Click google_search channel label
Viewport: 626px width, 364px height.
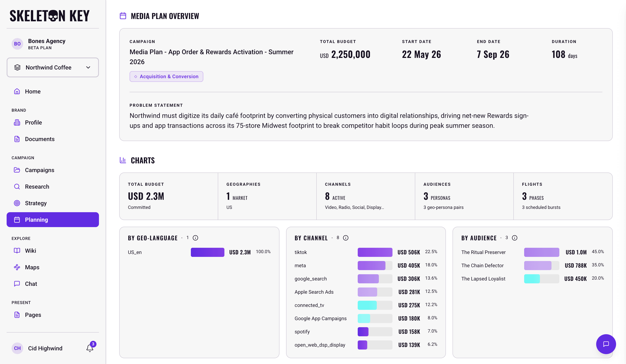coord(311,279)
